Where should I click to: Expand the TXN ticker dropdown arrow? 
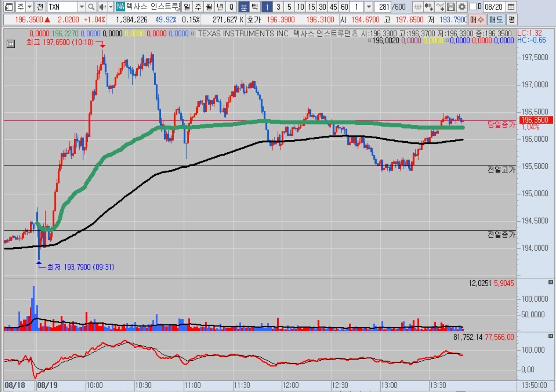82,7
